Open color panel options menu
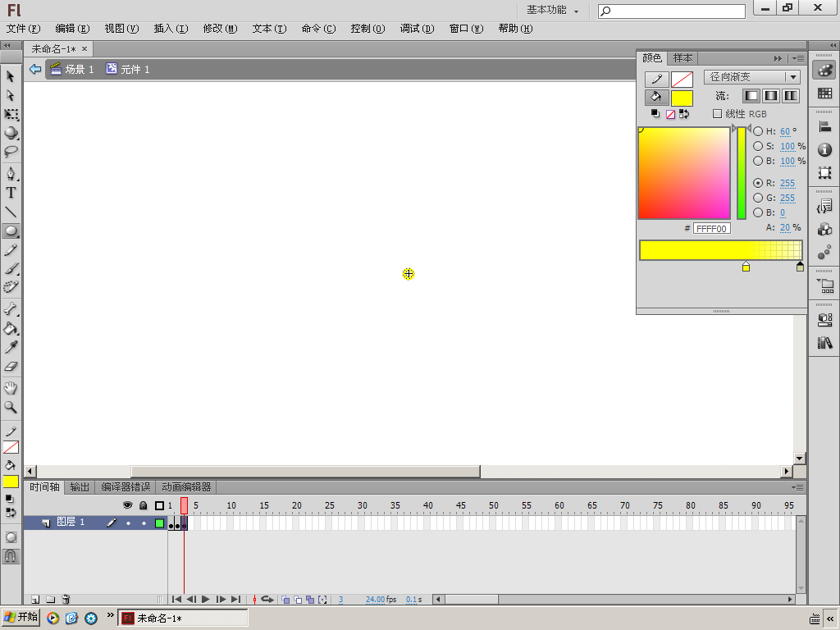This screenshot has width=840, height=630. (799, 58)
